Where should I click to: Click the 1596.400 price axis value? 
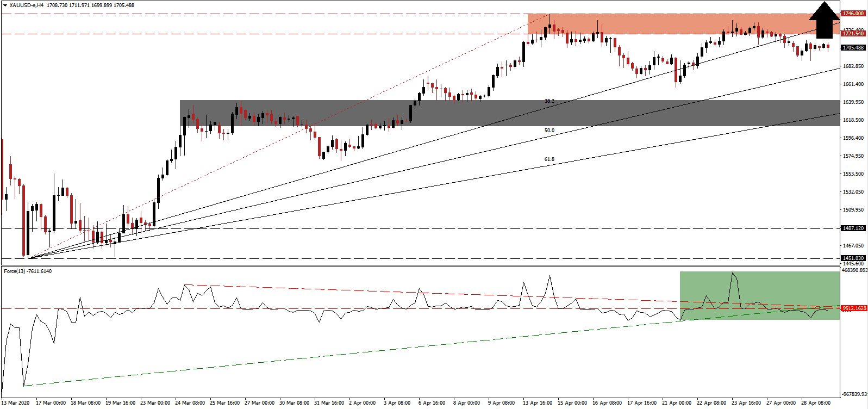[853, 138]
